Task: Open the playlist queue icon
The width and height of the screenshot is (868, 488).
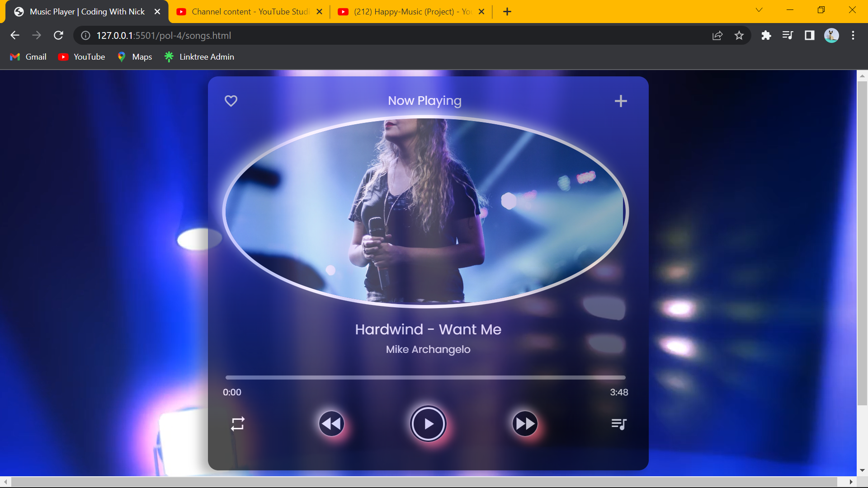Action: tap(619, 424)
